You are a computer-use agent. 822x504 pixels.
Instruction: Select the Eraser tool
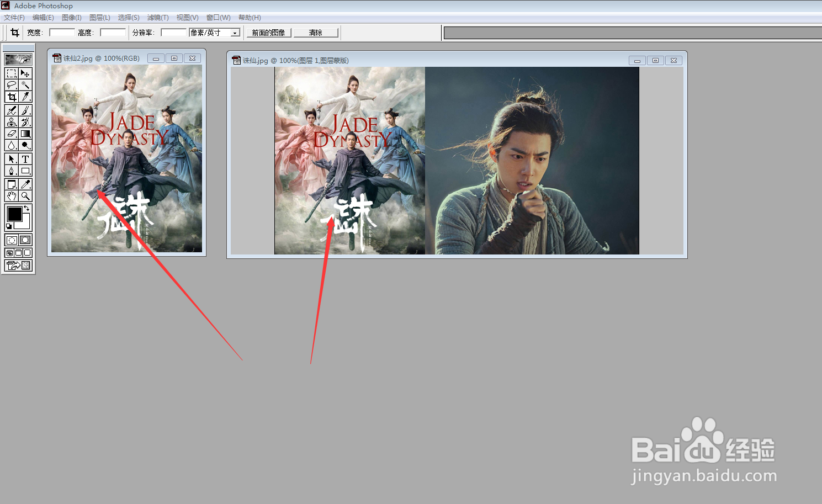coord(12,134)
